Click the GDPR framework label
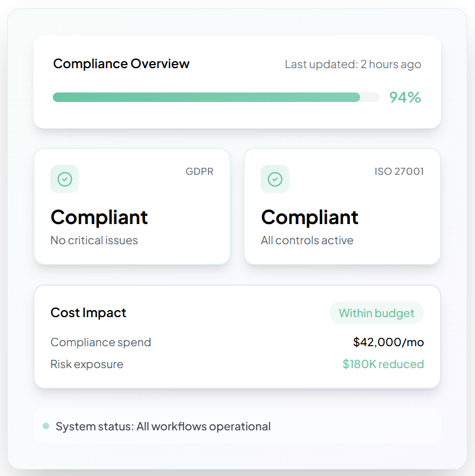Image resolution: width=475 pixels, height=476 pixels. pos(199,172)
